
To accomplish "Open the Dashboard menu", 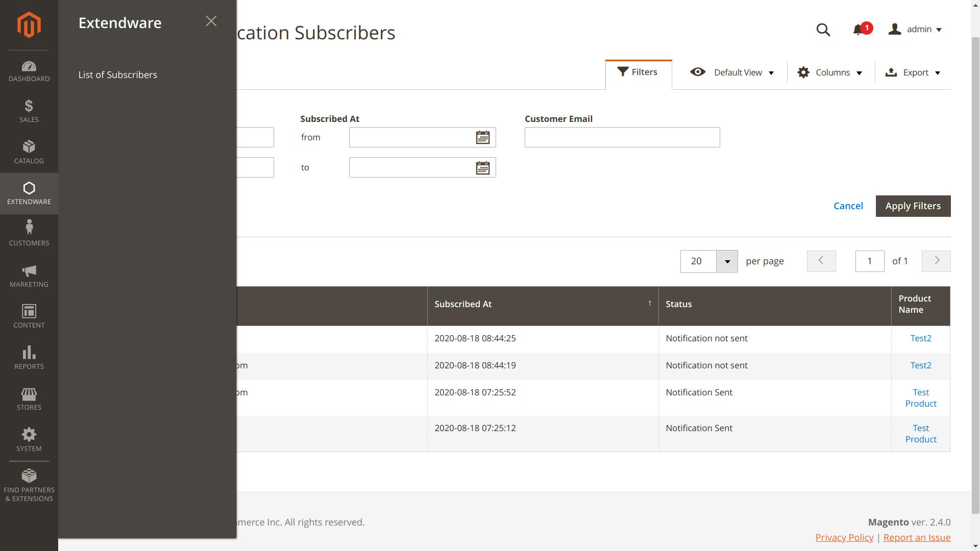I will [29, 71].
